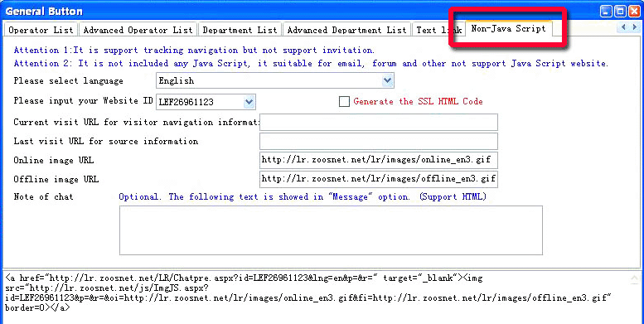Minimize the General Button window
The width and height of the screenshot is (644, 324).
[606, 11]
